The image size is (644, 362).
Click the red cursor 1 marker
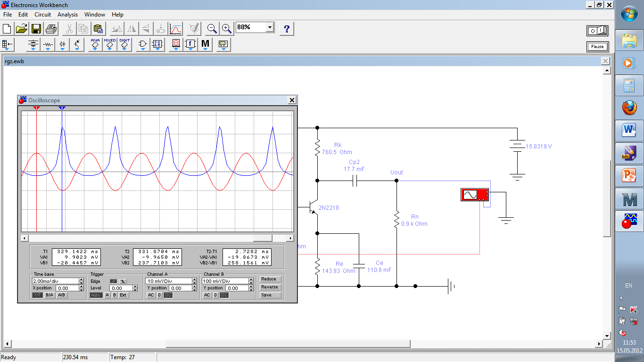pyautogui.click(x=37, y=108)
